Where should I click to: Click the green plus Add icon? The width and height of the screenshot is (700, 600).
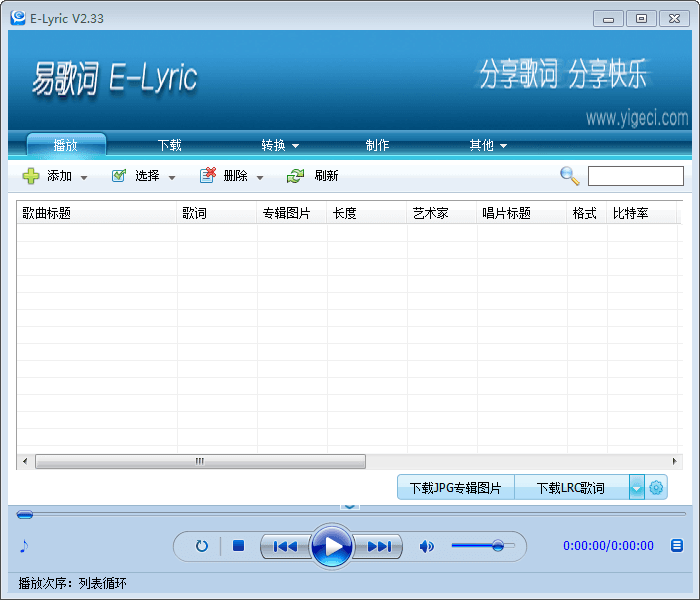(31, 176)
